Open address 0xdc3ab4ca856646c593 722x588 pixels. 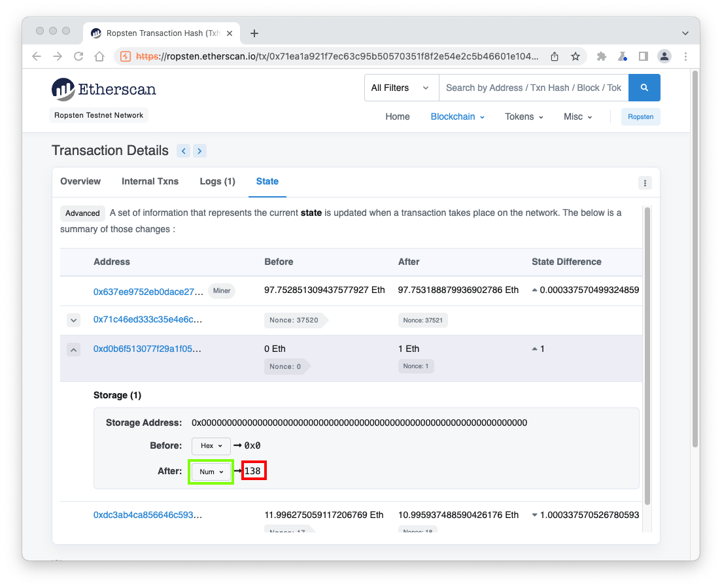(x=147, y=515)
